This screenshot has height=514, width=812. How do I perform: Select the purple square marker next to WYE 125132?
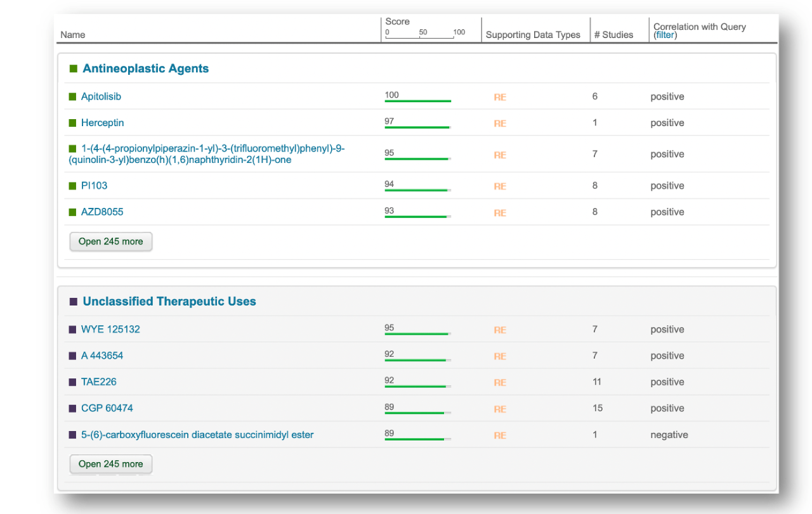71,328
